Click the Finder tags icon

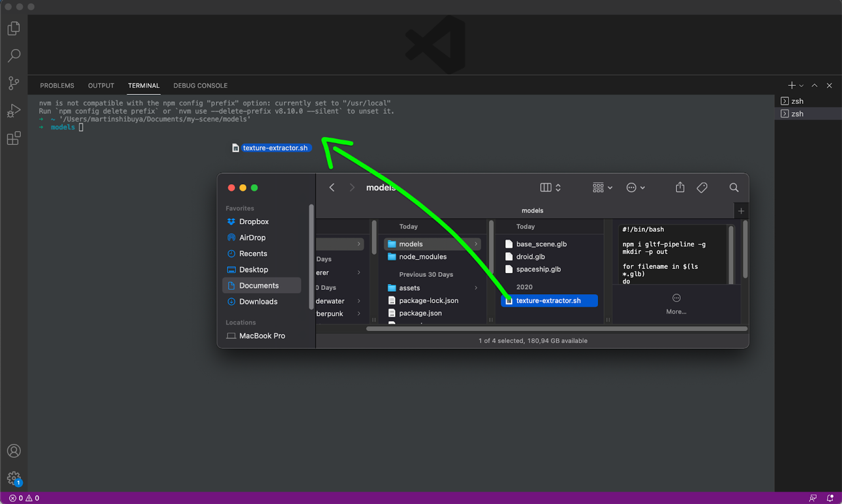pyautogui.click(x=702, y=188)
